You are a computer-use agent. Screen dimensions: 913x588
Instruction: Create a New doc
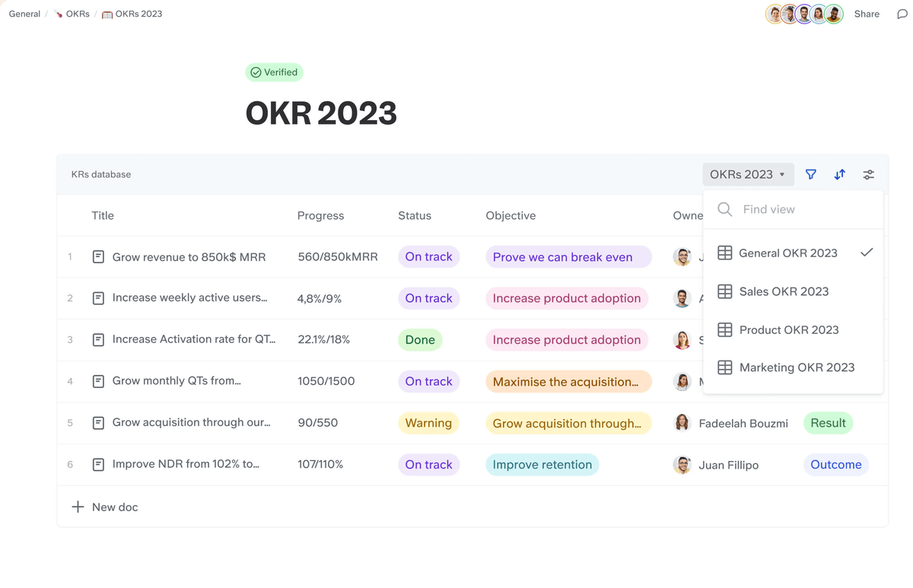tap(104, 507)
